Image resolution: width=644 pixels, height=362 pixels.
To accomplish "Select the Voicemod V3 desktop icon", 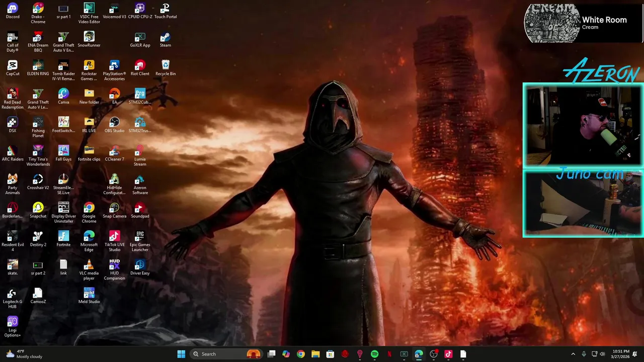I will (114, 11).
